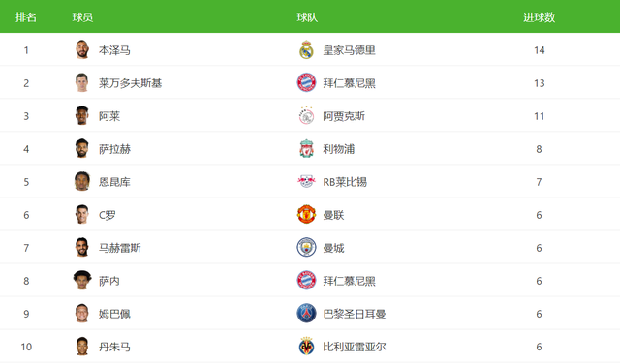The width and height of the screenshot is (620, 364).
Task: Click the Real Madrid club crest
Action: (306, 50)
